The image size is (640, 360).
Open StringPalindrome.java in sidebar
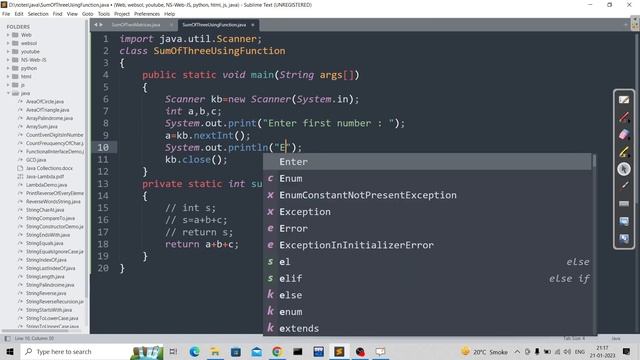coord(50,285)
